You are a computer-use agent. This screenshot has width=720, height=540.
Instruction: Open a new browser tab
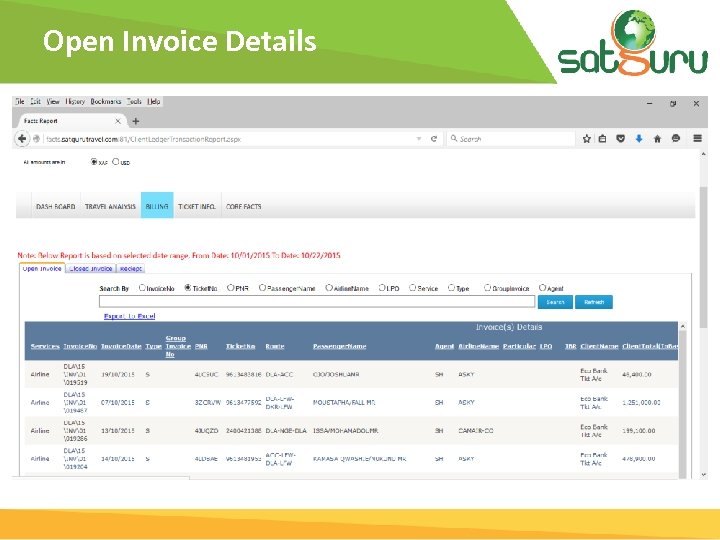(x=135, y=121)
